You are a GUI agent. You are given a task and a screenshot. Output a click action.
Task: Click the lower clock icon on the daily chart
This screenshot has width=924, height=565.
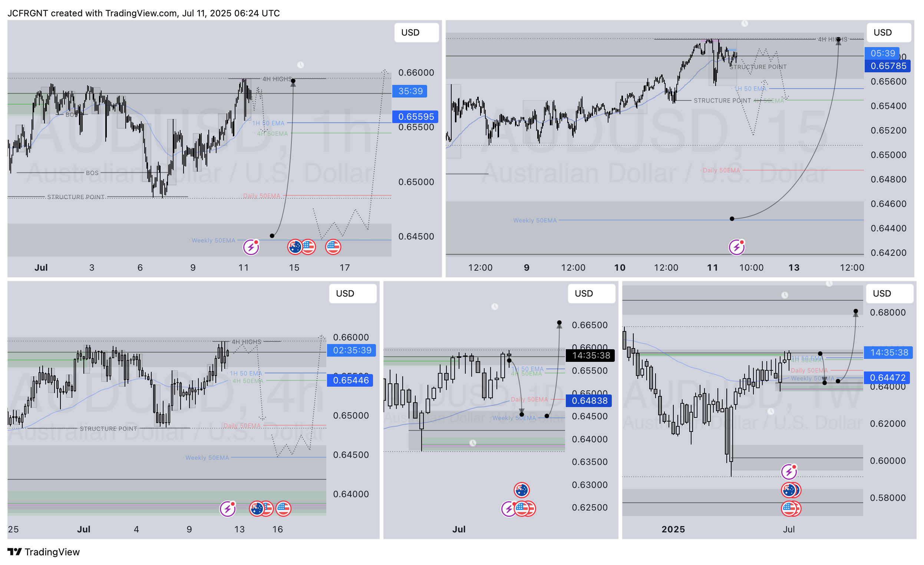[x=473, y=443]
